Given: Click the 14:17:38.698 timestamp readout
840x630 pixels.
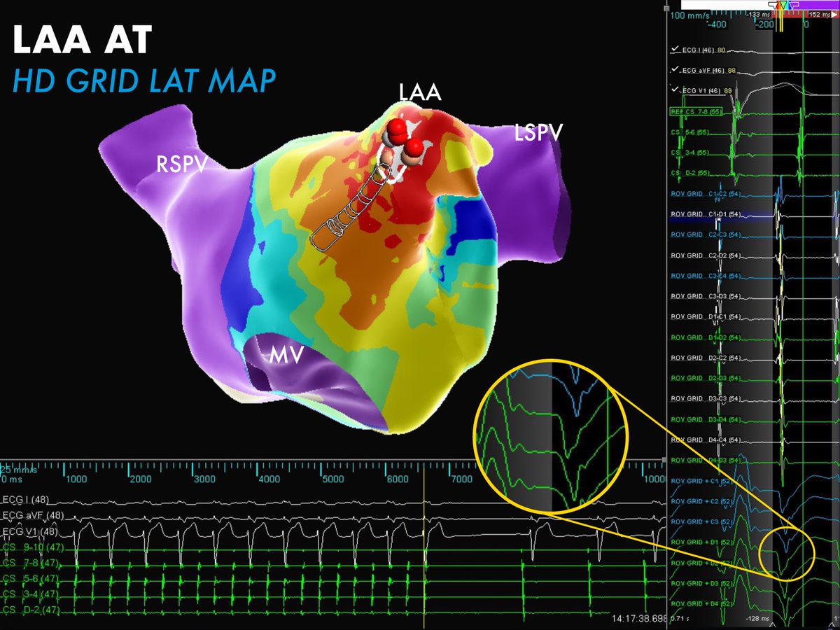Looking at the screenshot, I should 638,619.
